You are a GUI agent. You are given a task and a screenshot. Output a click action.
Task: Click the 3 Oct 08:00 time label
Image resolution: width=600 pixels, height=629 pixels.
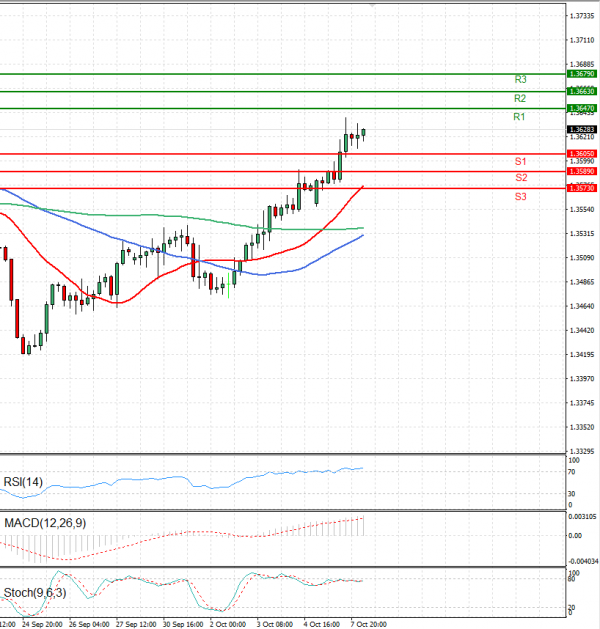tap(275, 624)
